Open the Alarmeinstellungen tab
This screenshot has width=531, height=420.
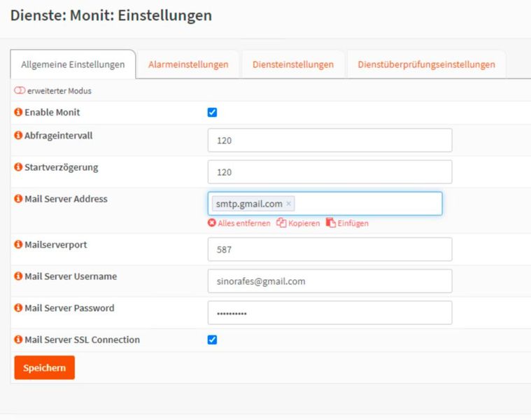point(188,64)
